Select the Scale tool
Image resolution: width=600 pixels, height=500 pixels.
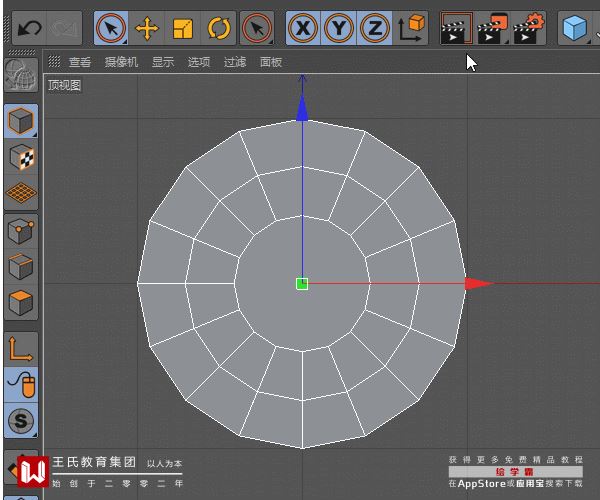coord(183,28)
